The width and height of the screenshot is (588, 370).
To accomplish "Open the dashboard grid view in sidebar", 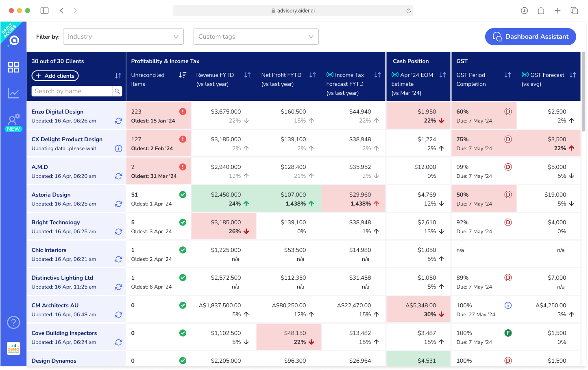I will point(13,67).
